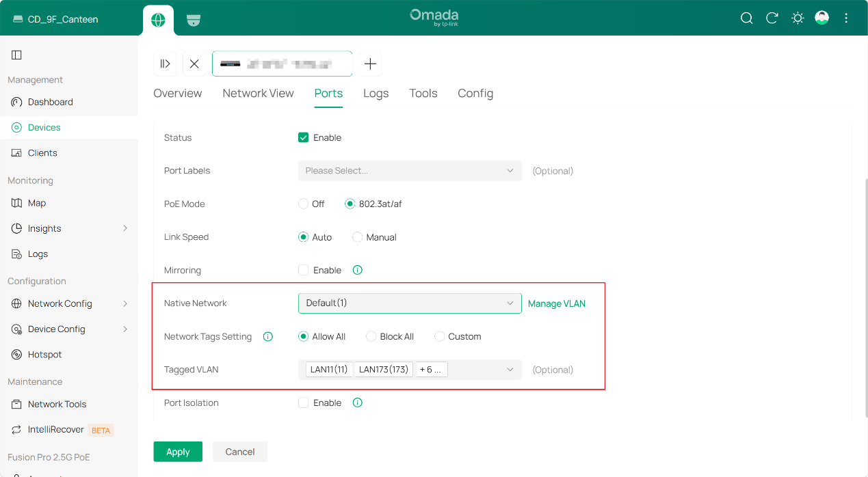
Task: Toggle the Status Enable checkbox
Action: point(304,137)
